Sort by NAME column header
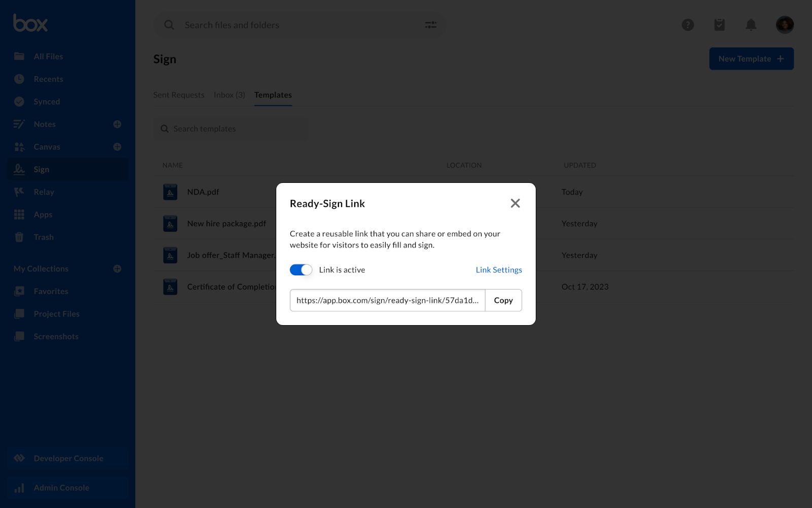The height and width of the screenshot is (508, 812). 173,165
